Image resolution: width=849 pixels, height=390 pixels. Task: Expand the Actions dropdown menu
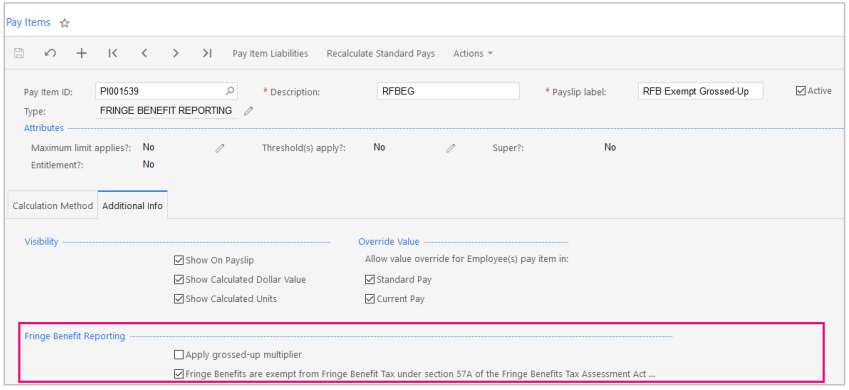(473, 54)
